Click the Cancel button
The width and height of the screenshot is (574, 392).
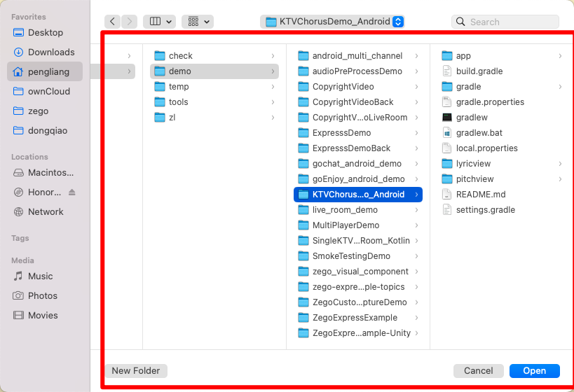point(478,371)
